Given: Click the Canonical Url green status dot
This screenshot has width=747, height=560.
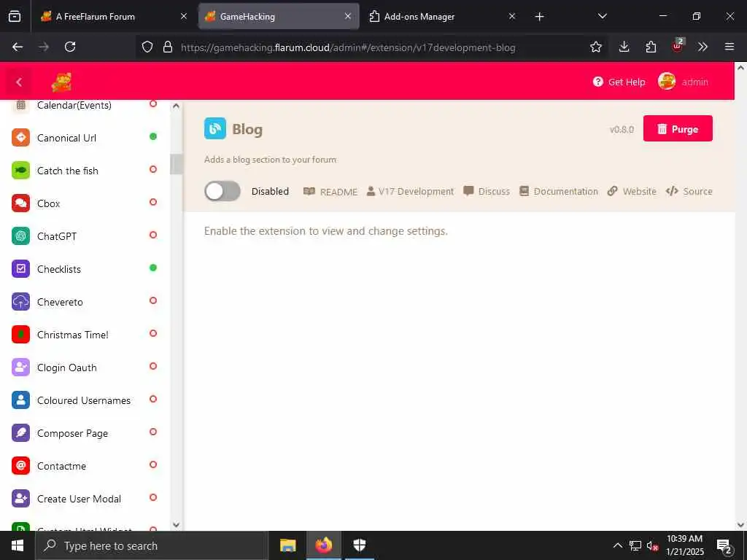Looking at the screenshot, I should pos(153,136).
